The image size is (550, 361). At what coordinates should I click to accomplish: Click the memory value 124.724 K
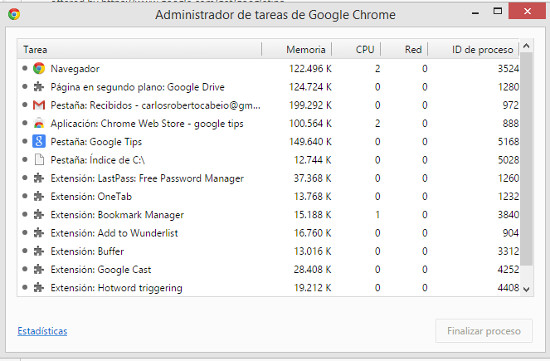[x=310, y=87]
